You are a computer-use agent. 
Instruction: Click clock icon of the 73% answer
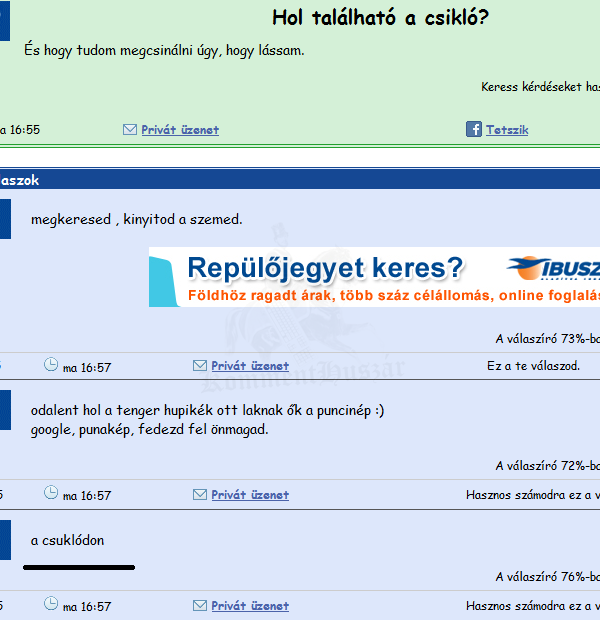click(51, 365)
